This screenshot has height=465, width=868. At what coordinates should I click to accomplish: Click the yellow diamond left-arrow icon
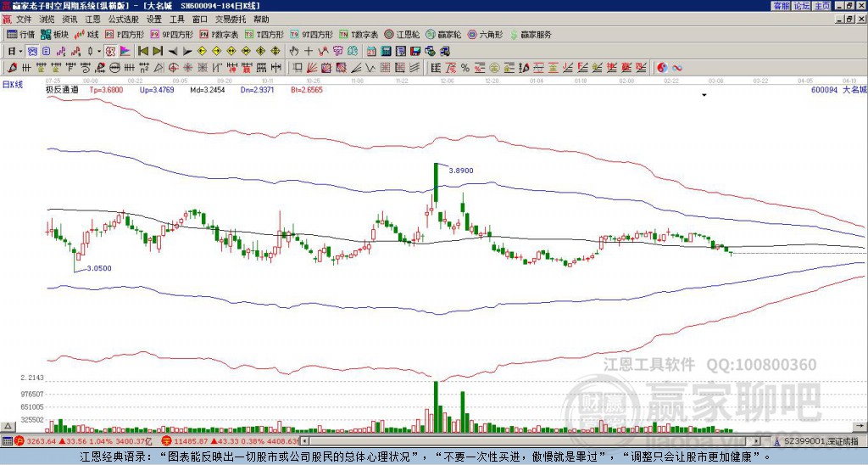click(x=202, y=52)
